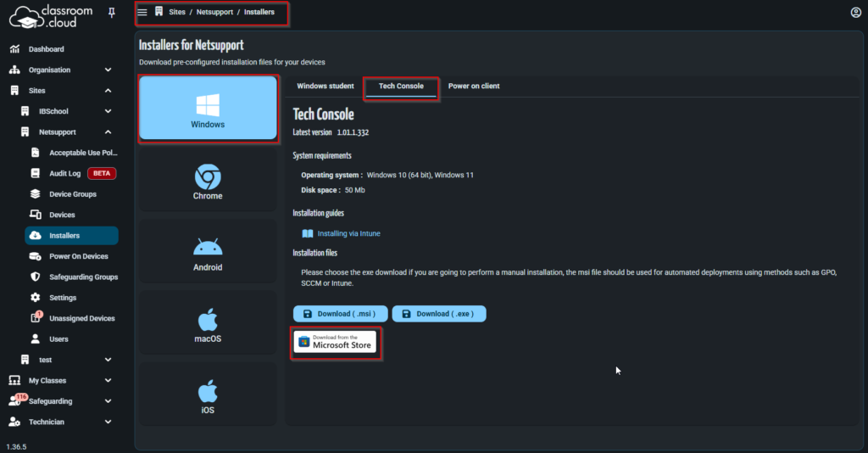868x453 pixels.
Task: Click the test site building icon
Action: 25,360
